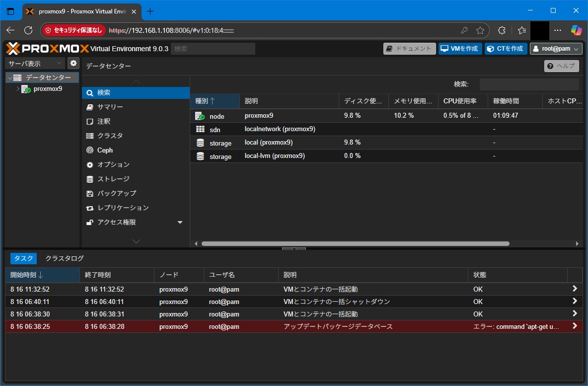Click the storage icon for local (proxmox9)
Screen dimensions: 588x386
(200, 143)
